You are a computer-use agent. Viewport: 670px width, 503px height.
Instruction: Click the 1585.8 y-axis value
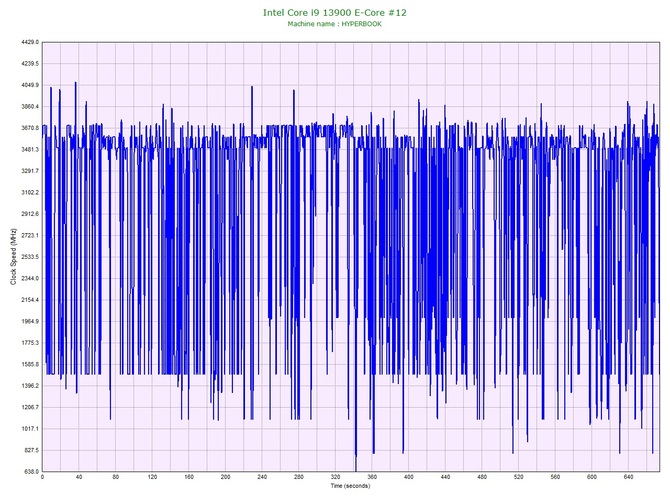30,364
